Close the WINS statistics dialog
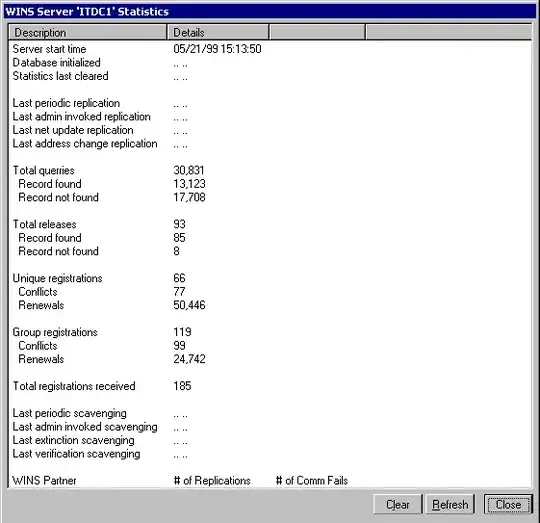 508,504
